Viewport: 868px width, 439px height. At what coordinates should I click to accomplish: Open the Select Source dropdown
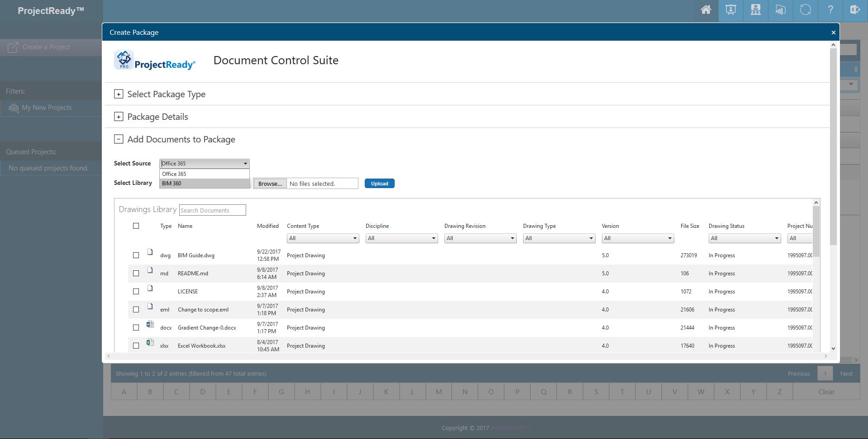pos(205,164)
